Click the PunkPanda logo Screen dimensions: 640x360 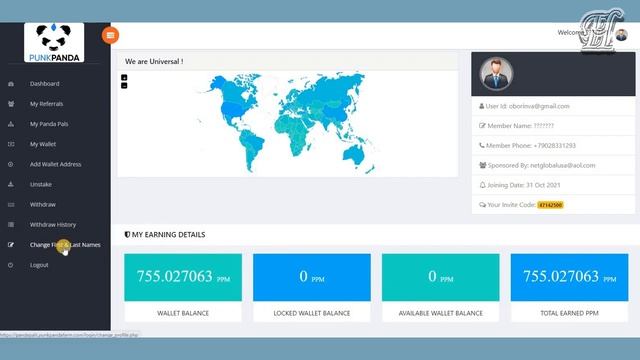(x=54, y=42)
